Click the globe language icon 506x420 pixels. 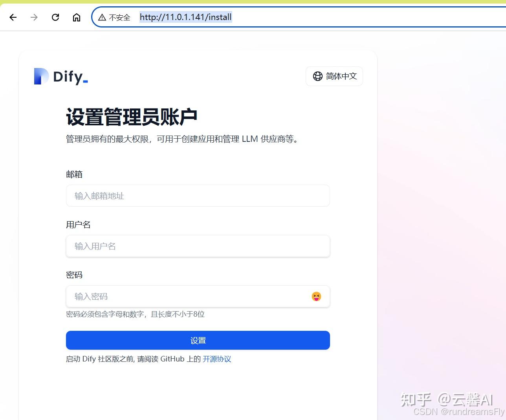[318, 76]
